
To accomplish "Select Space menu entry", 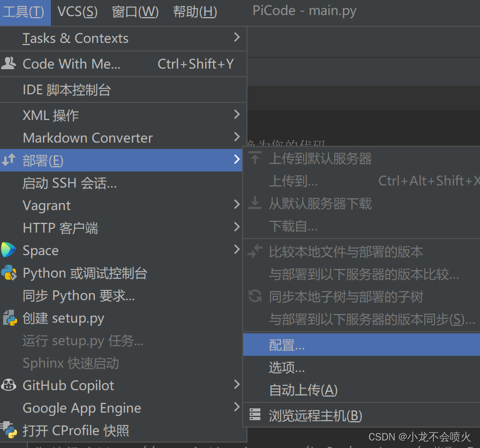I will click(x=121, y=250).
